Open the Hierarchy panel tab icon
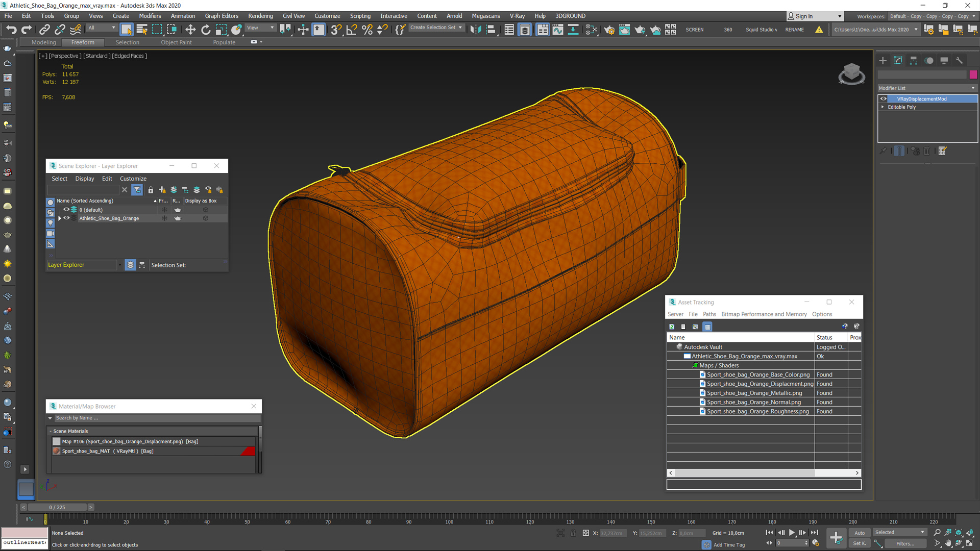 pos(914,61)
